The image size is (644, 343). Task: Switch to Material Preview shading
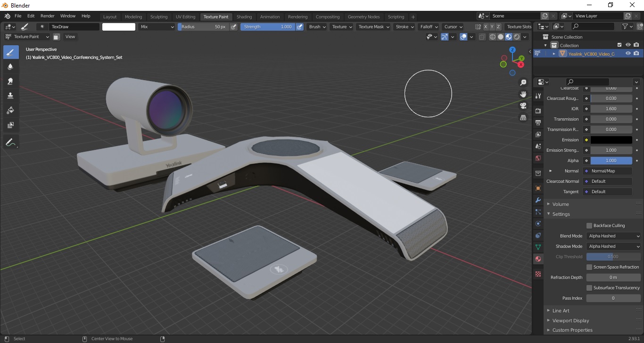509,37
